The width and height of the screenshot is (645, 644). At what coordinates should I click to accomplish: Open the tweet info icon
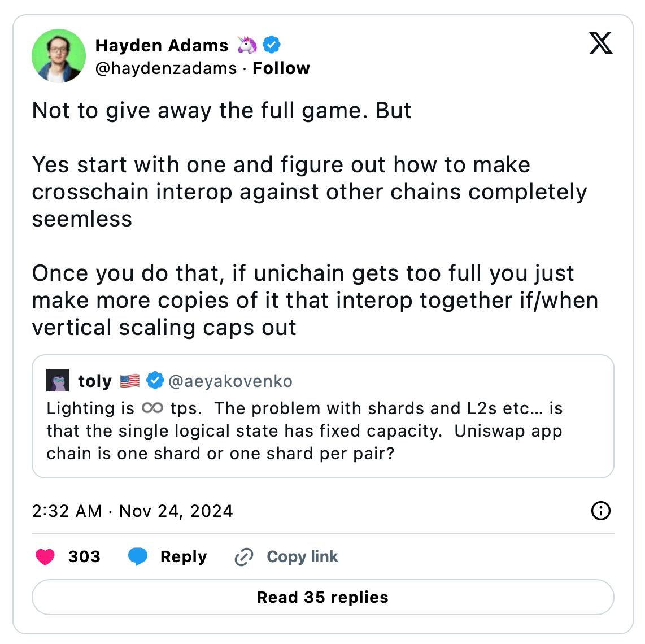click(x=600, y=511)
